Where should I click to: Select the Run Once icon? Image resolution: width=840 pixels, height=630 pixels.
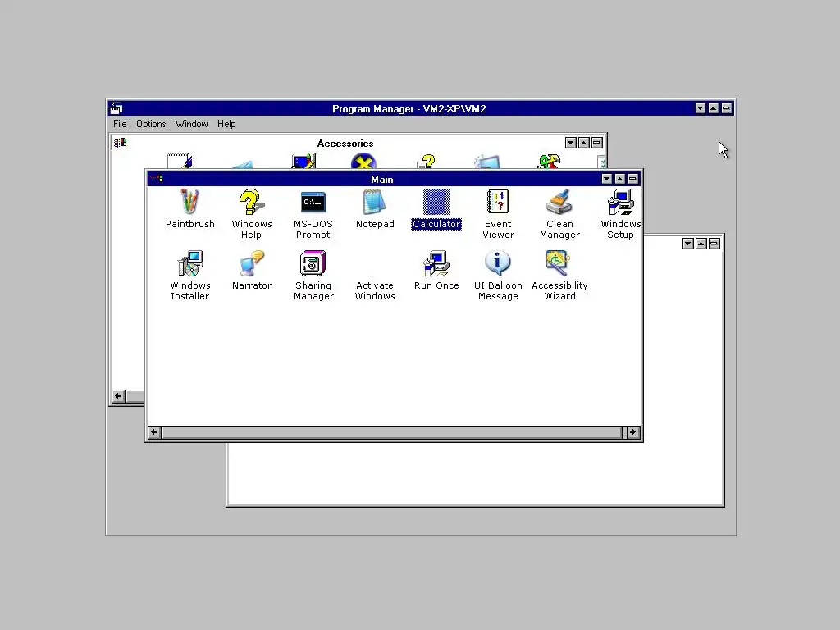pos(436,263)
